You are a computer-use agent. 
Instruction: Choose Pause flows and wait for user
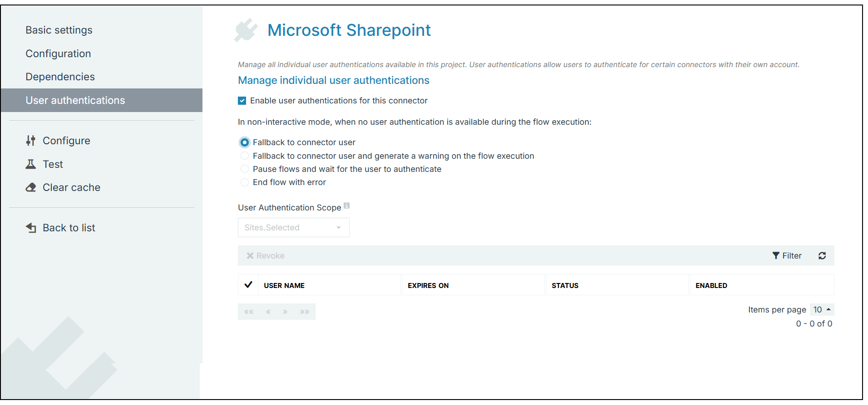point(244,169)
